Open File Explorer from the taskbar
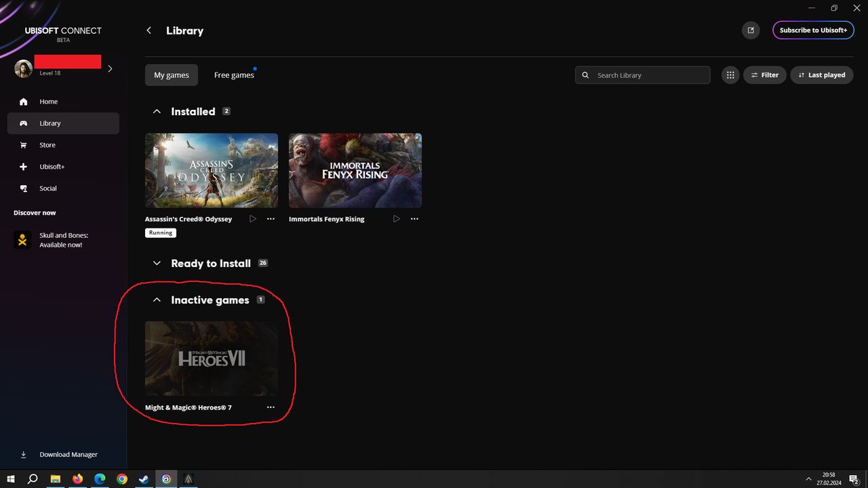The width and height of the screenshot is (868, 488). (x=55, y=479)
